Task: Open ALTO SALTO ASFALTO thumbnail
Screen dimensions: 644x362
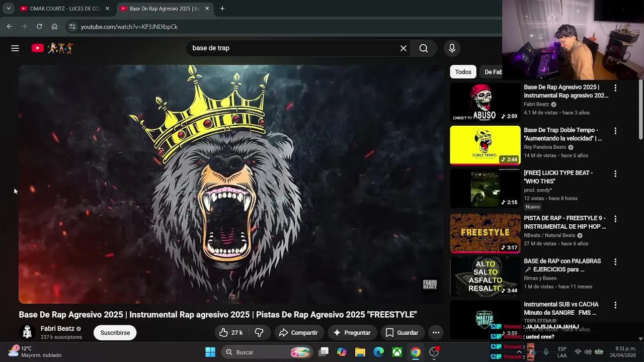Action: (485, 277)
